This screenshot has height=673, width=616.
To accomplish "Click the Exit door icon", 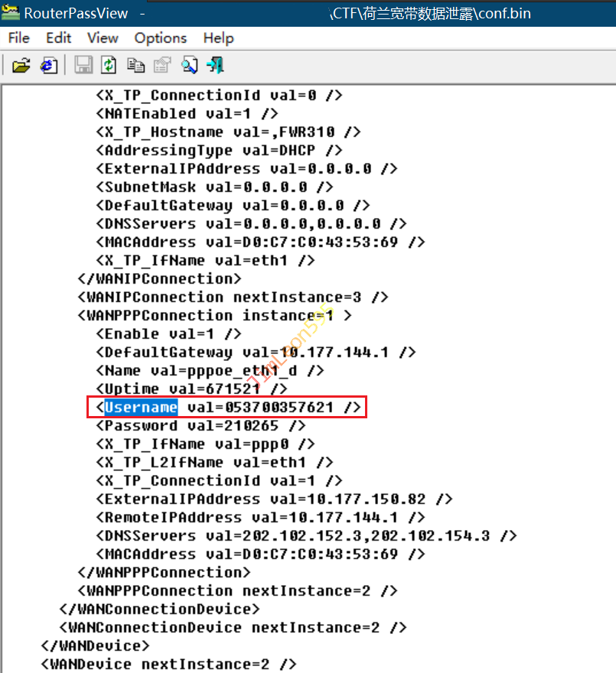I will coord(216,66).
